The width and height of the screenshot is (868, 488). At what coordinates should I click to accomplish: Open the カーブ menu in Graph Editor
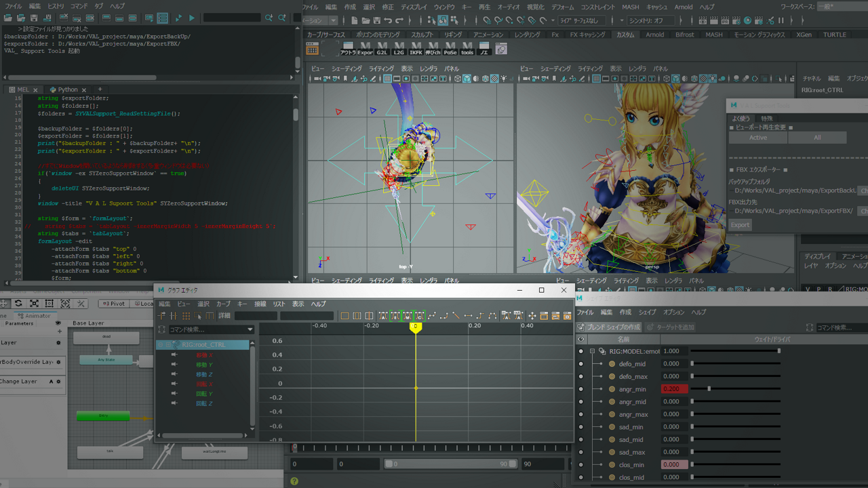click(223, 304)
